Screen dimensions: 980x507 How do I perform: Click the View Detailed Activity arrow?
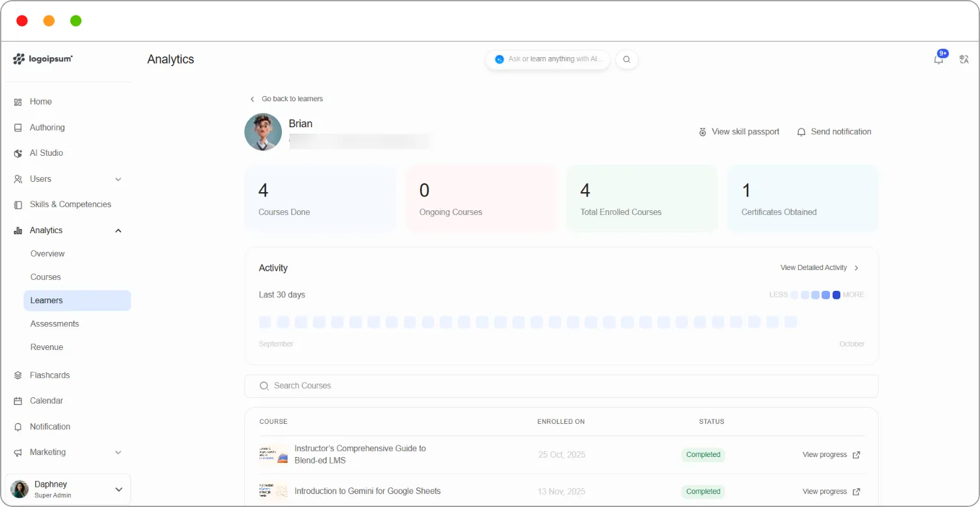coord(857,268)
